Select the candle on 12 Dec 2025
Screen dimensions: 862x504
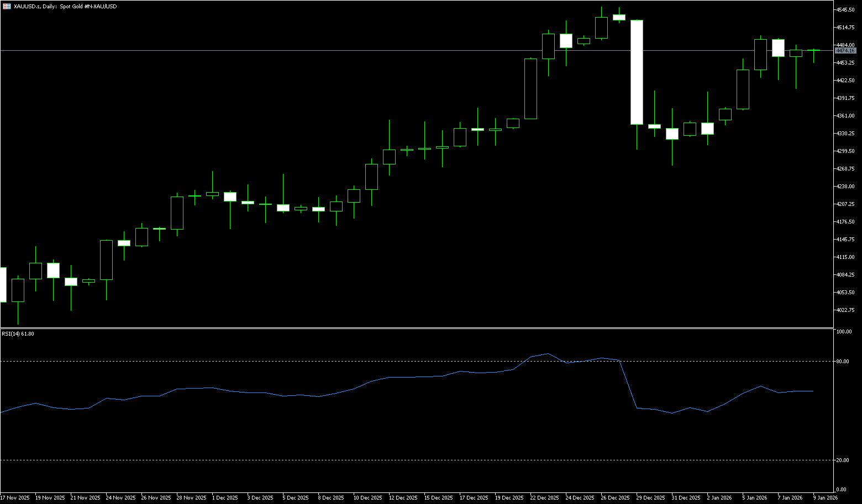pyautogui.click(x=389, y=157)
